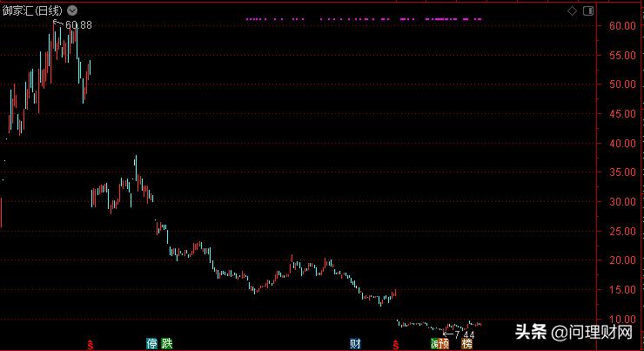Image resolution: width=644 pixels, height=351 pixels.
Task: Select the 25.00 level on price axis
Action: 620,231
